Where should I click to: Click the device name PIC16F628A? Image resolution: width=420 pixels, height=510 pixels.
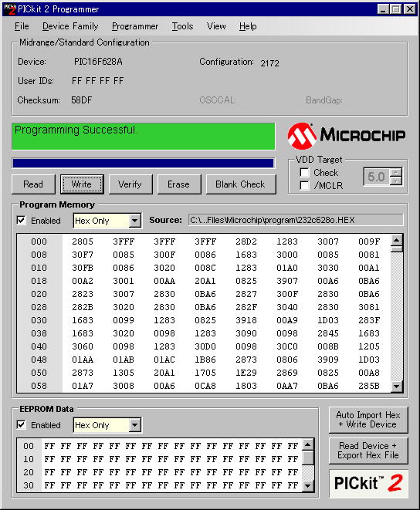(98, 62)
